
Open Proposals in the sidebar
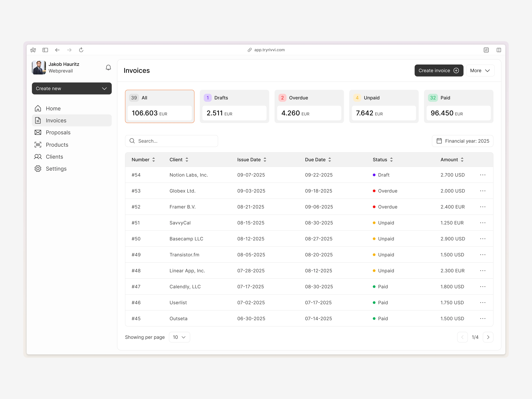click(x=72, y=133)
